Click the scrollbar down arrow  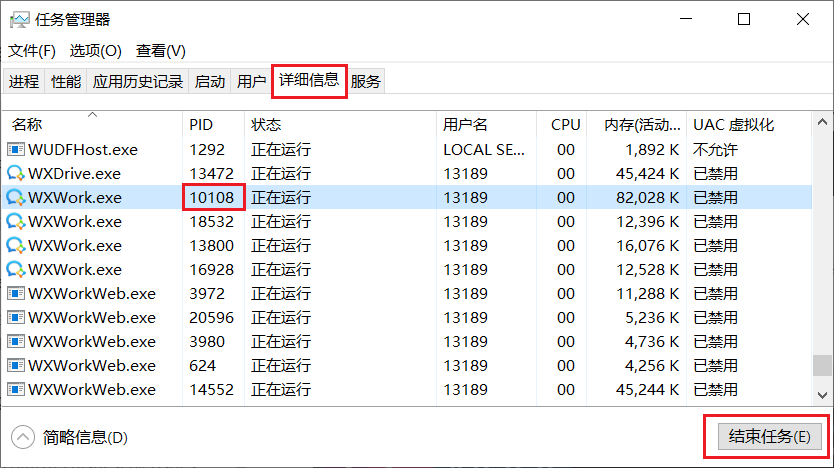[x=822, y=395]
